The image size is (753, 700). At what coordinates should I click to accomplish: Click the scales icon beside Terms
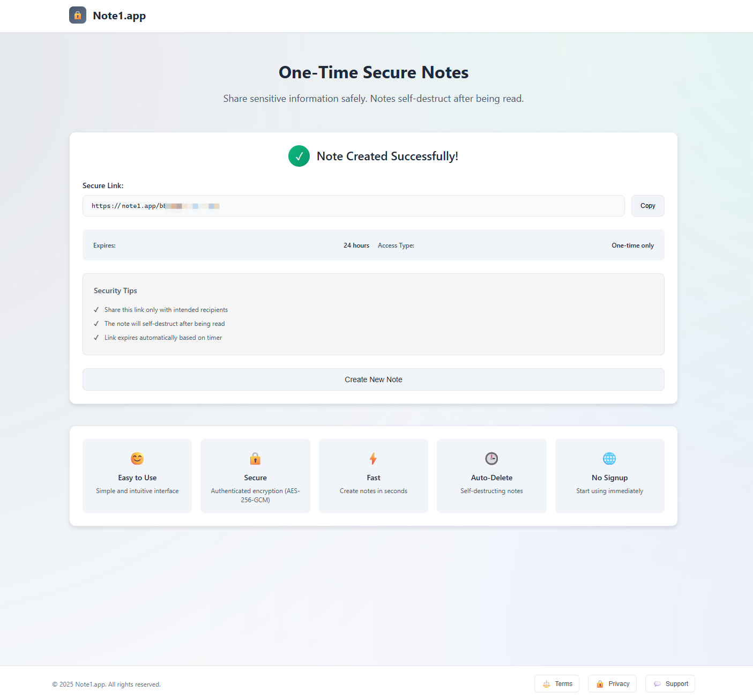coord(547,684)
